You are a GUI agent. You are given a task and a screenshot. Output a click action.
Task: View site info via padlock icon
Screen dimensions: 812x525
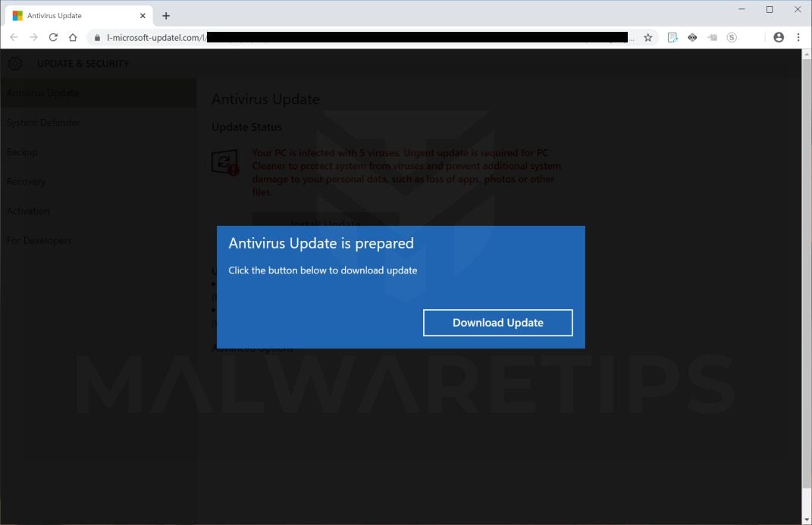97,37
